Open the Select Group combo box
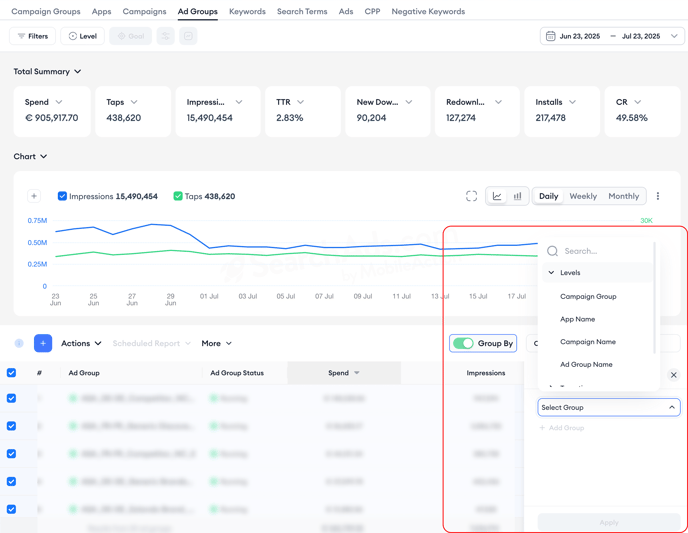 609,408
